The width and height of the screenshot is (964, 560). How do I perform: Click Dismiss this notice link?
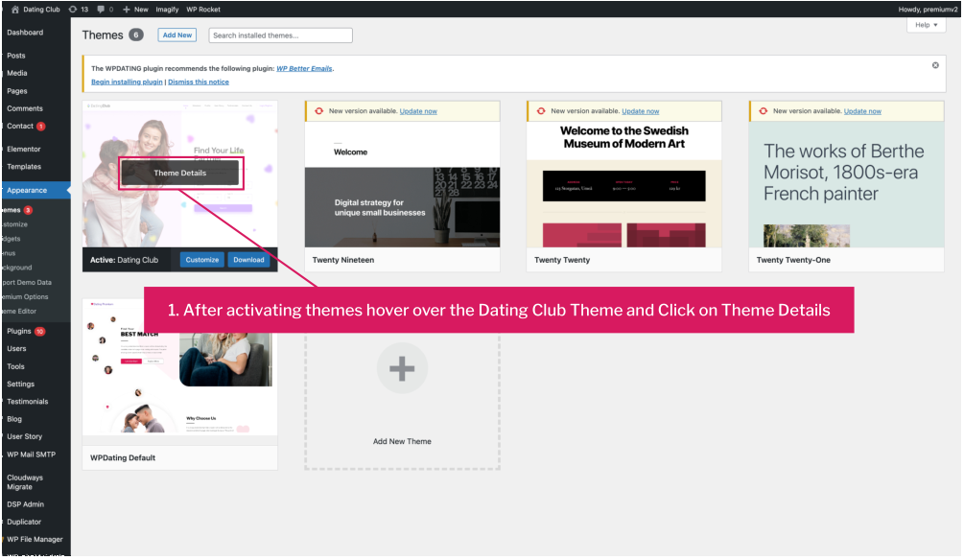click(x=199, y=82)
